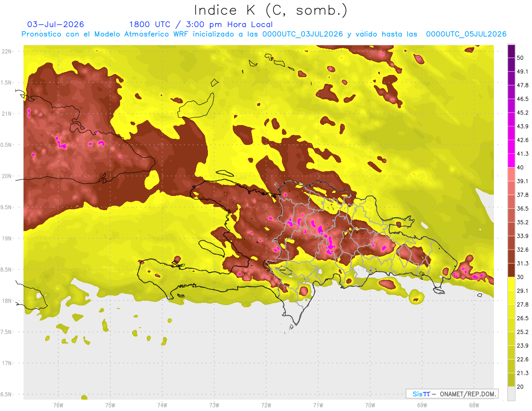Click the "75W" longitude label
Image resolution: width=532 pixels, height=411 pixels.
[110, 405]
